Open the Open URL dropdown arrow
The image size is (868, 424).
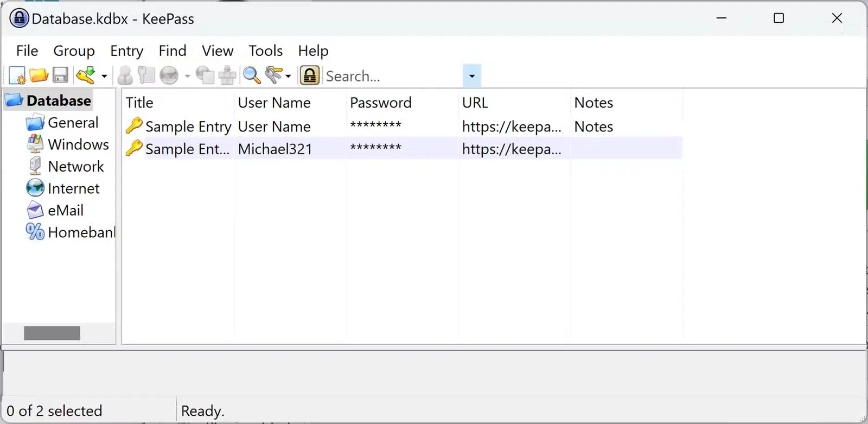pos(187,76)
